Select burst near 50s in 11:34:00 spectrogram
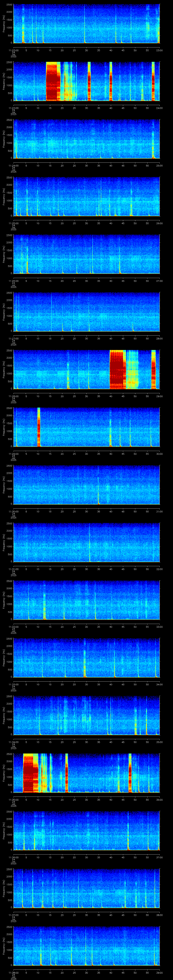 (136, 721)
